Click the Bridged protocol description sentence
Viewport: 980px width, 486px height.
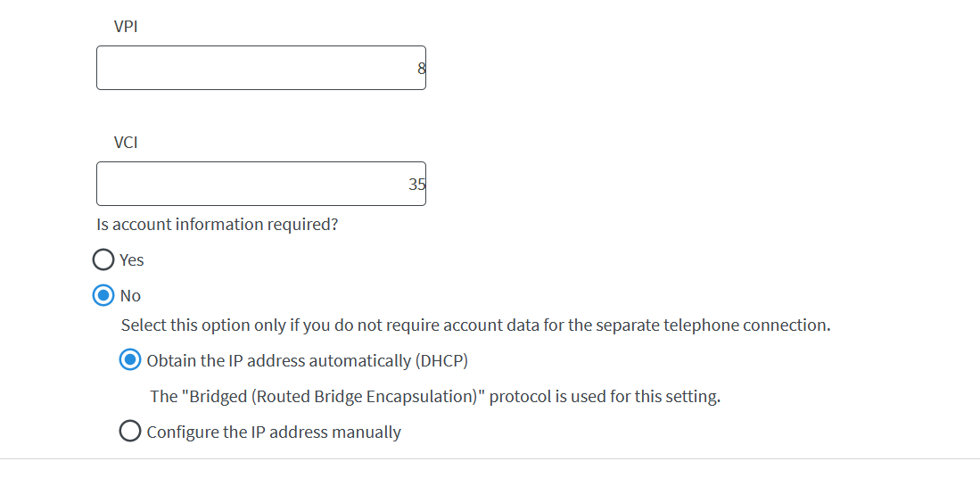[436, 396]
